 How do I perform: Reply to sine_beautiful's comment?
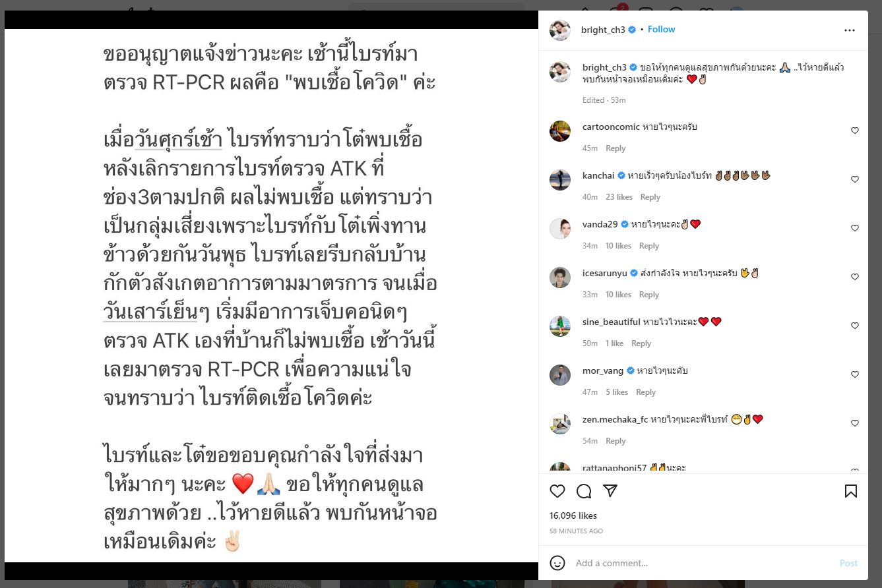click(x=641, y=343)
